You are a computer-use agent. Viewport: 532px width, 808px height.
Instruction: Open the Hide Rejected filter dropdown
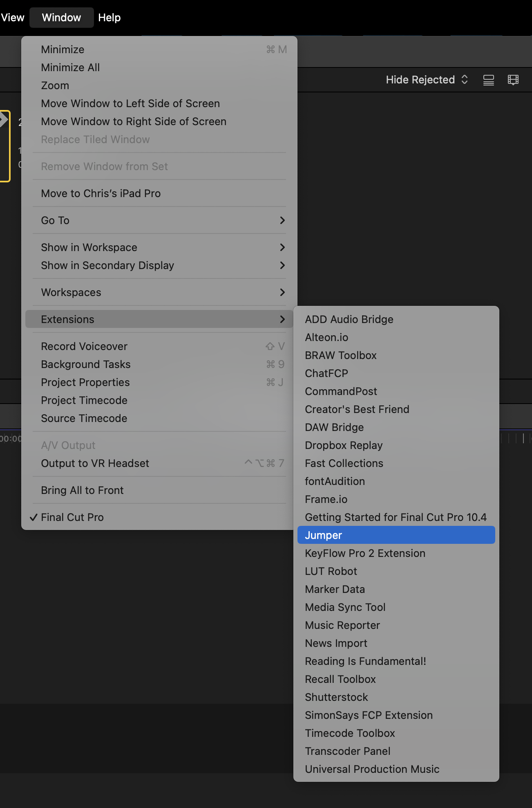426,80
